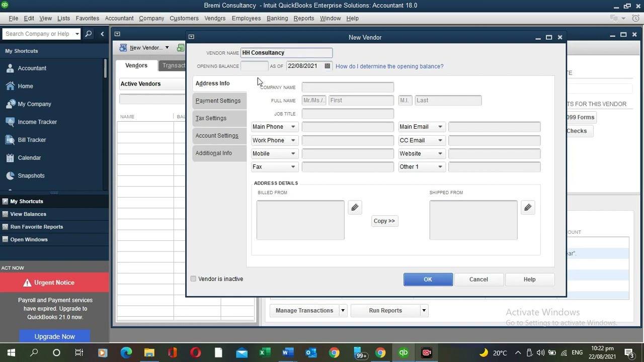Open Outlook from the taskbar

click(x=310, y=353)
